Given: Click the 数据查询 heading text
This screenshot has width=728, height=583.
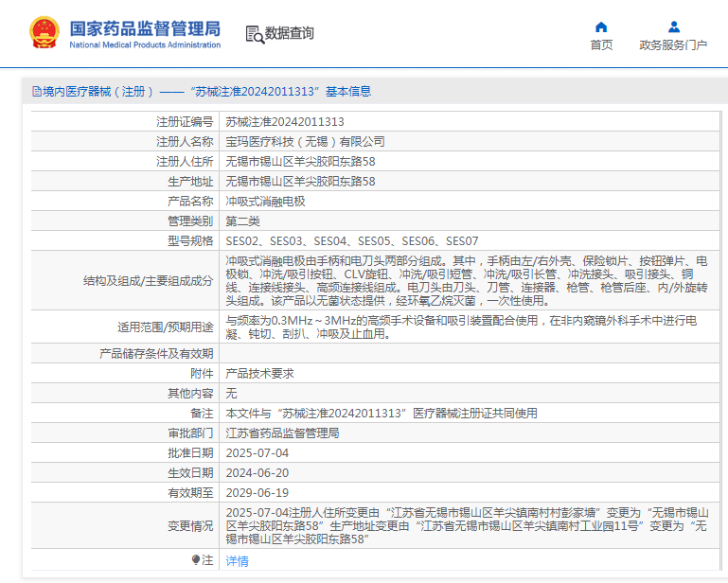Looking at the screenshot, I should click(x=290, y=33).
